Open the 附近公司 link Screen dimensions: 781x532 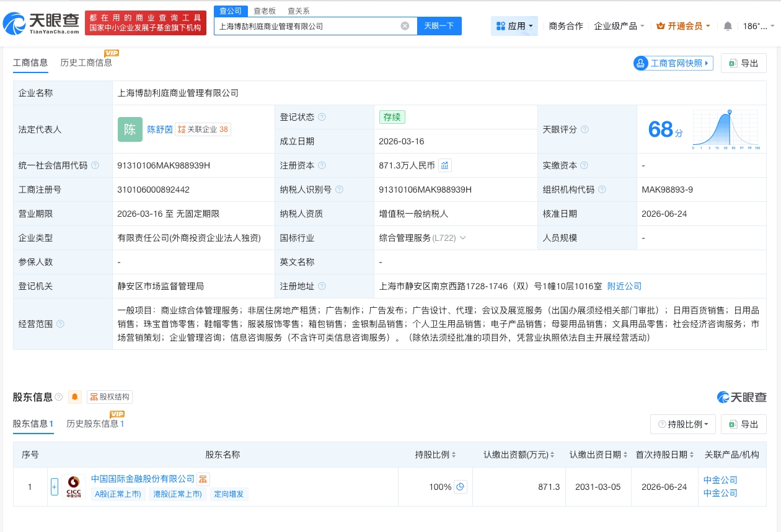tap(624, 286)
